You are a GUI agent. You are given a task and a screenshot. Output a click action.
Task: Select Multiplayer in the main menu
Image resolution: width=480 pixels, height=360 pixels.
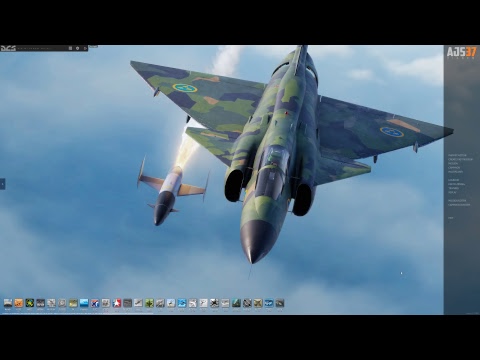455,172
